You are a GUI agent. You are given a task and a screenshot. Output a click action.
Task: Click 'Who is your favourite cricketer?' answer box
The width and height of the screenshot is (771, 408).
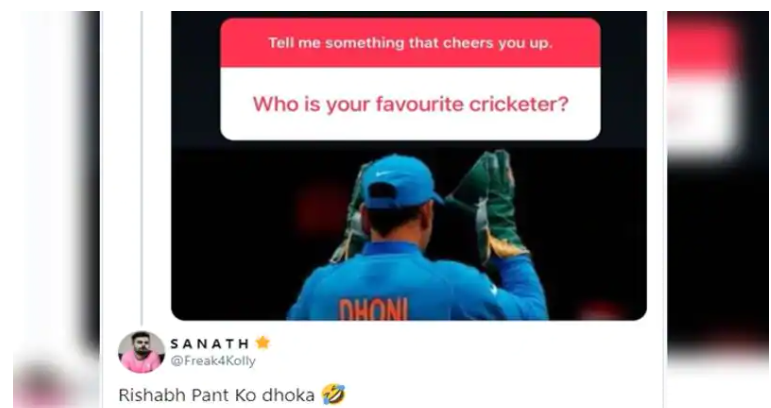point(410,104)
